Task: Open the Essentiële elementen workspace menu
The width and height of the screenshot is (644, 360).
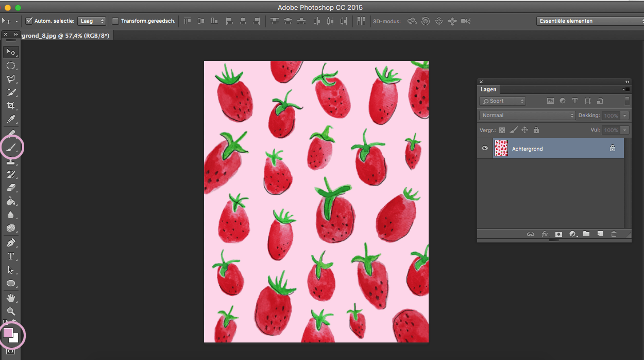Action: click(589, 21)
